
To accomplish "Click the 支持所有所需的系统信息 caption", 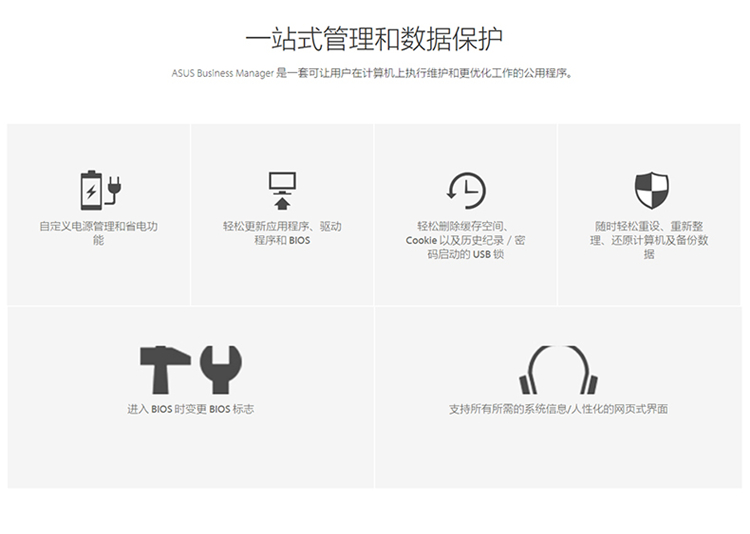I will click(558, 409).
